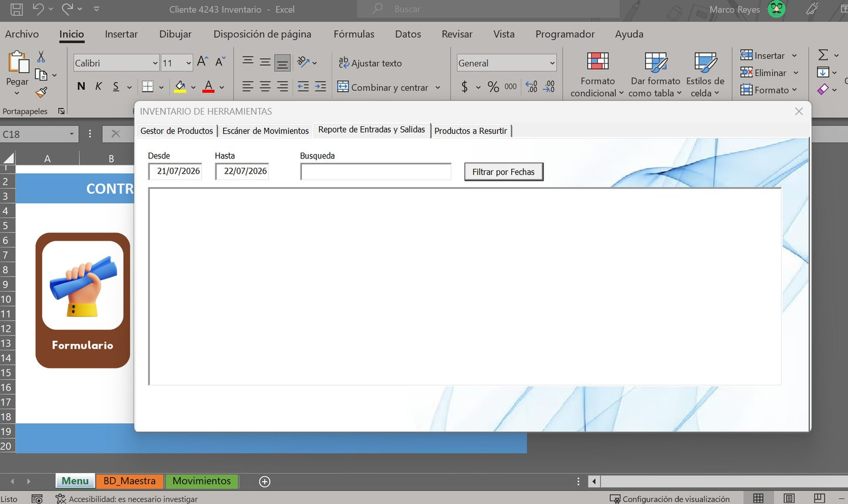
Task: Decrease decimal places
Action: (549, 87)
